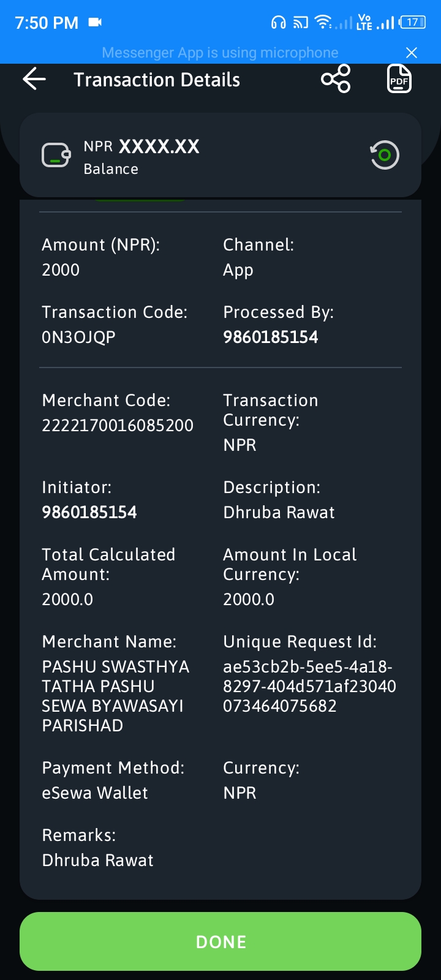This screenshot has height=980, width=441.
Task: Reveal masked XXXX.XX balance amount
Action: pos(159,146)
